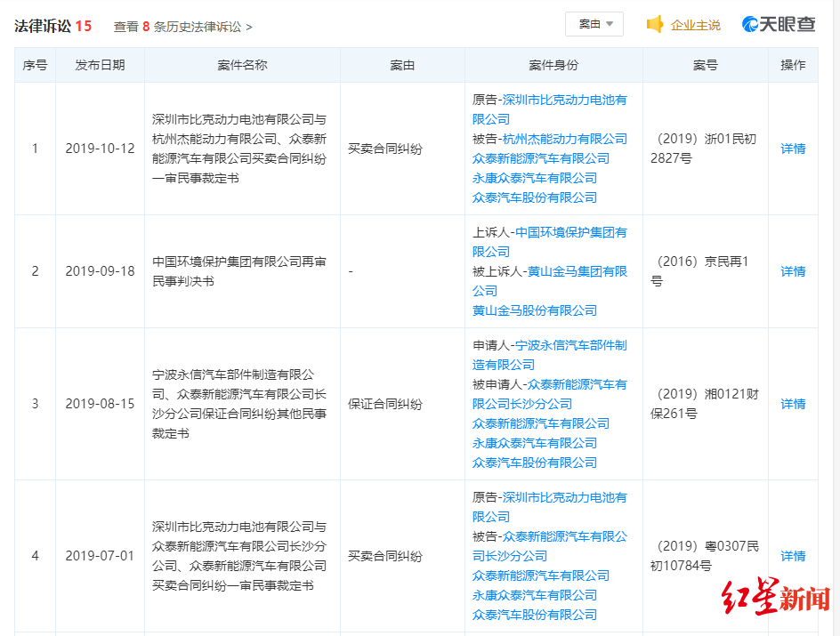Image resolution: width=840 pixels, height=636 pixels.
Task: Click the 序号 column header
Action: 35,65
